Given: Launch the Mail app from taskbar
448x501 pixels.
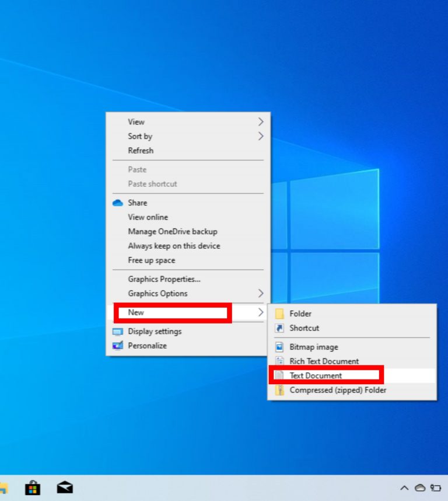Looking at the screenshot, I should pos(65,488).
